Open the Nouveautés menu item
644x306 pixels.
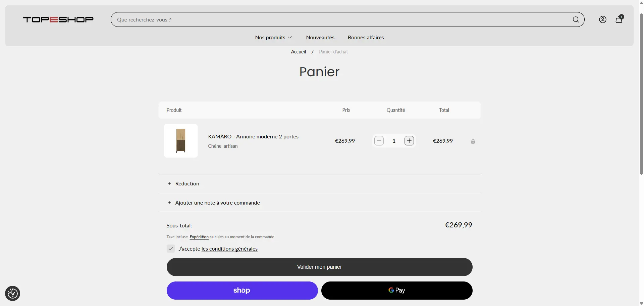coord(320,38)
